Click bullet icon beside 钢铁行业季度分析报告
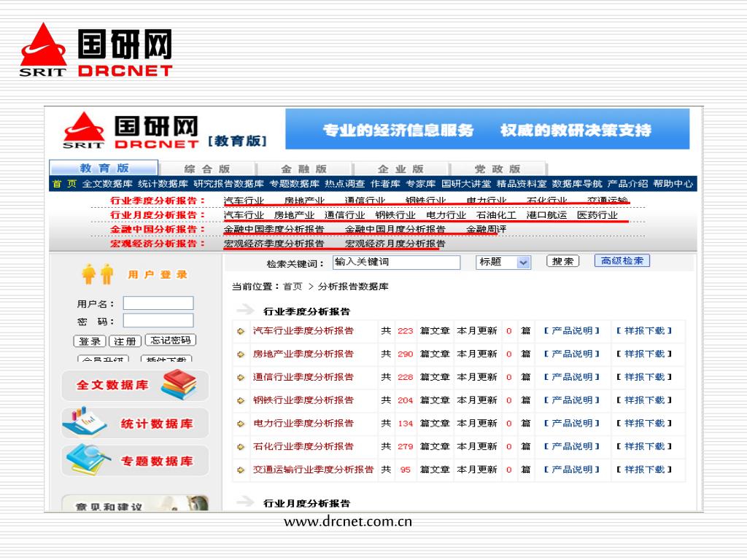Screen dimensions: 747x560 pyautogui.click(x=241, y=400)
